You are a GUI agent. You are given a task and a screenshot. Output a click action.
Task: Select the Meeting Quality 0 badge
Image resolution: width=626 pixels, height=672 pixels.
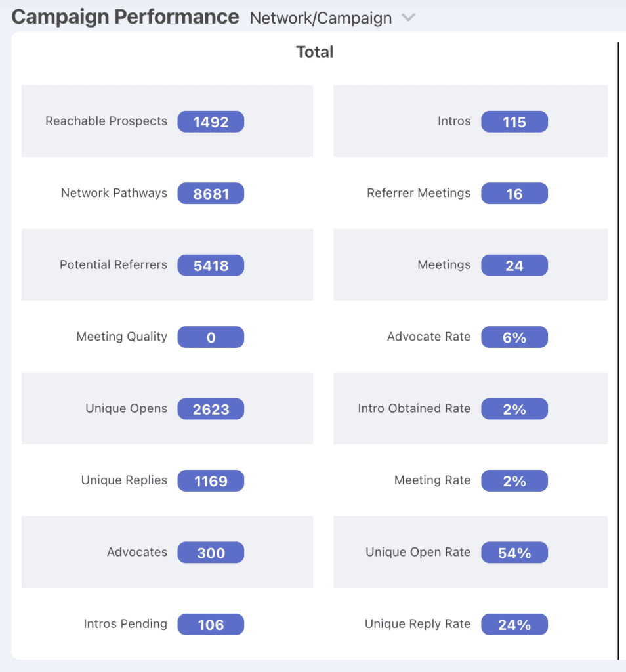[x=211, y=337]
